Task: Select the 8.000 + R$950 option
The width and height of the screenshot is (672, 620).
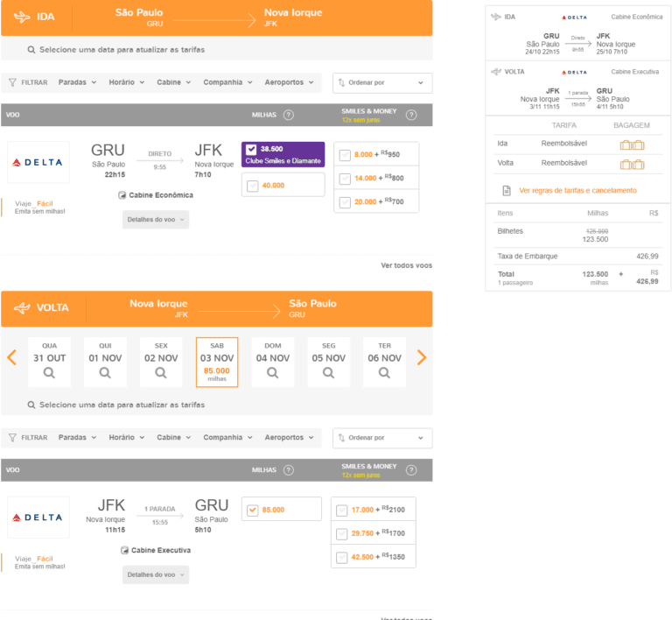Action: pyautogui.click(x=345, y=155)
